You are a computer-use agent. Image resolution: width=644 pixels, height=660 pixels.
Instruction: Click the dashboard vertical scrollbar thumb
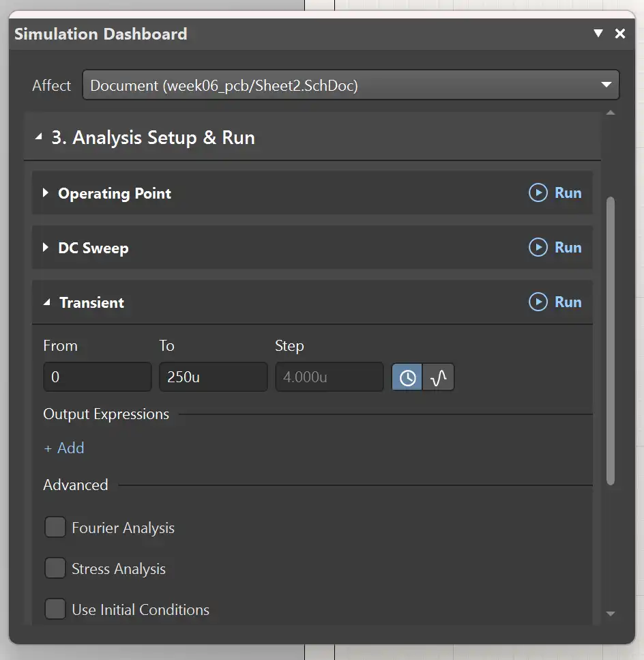(611, 341)
